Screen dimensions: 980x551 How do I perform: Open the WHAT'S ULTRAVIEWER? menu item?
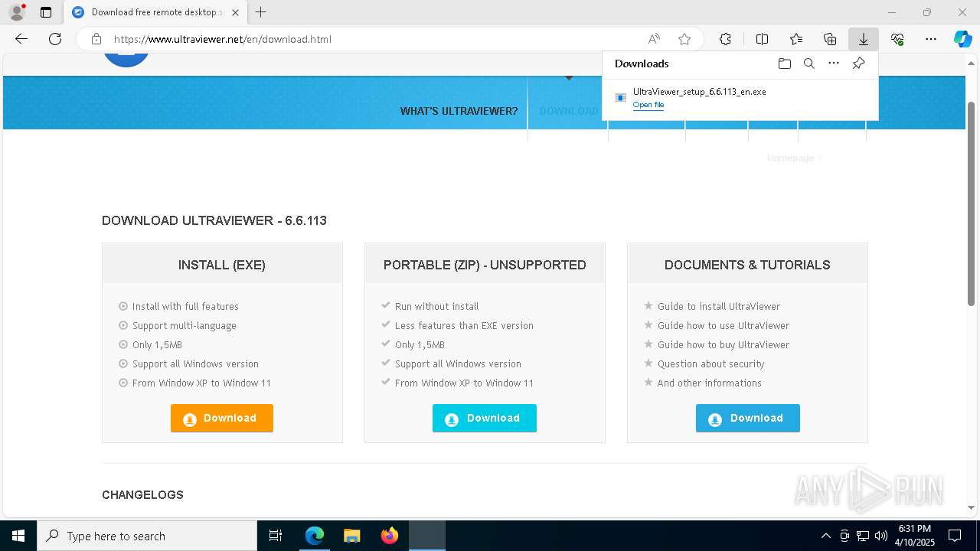(x=459, y=111)
